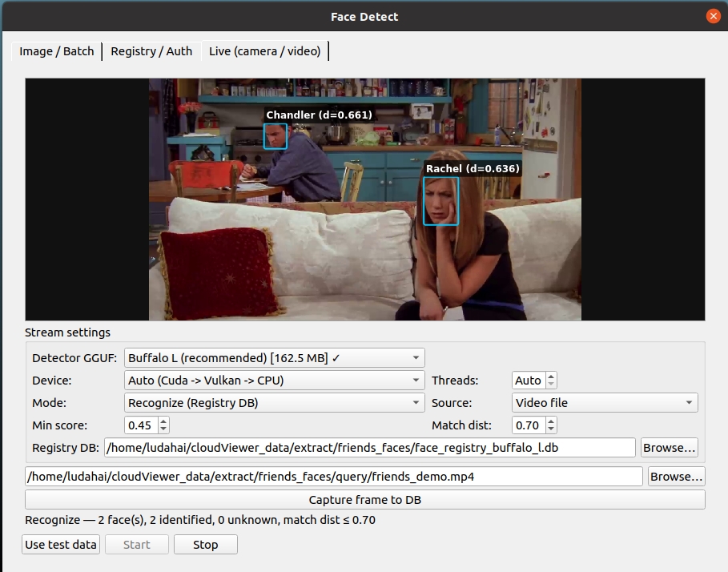Open the Detector GGUF dropdown

coord(275,358)
